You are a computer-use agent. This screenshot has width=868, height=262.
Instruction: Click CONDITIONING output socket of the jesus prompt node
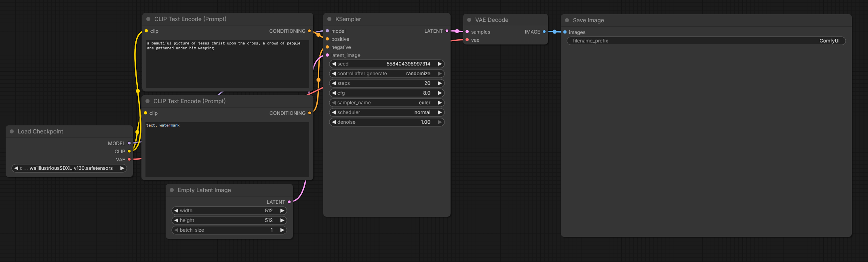[x=310, y=31]
